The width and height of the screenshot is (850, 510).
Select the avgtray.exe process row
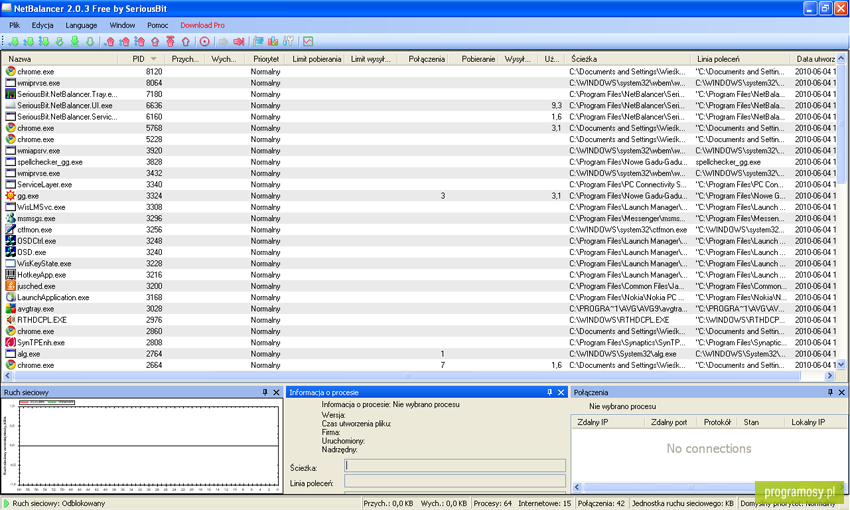click(420, 309)
